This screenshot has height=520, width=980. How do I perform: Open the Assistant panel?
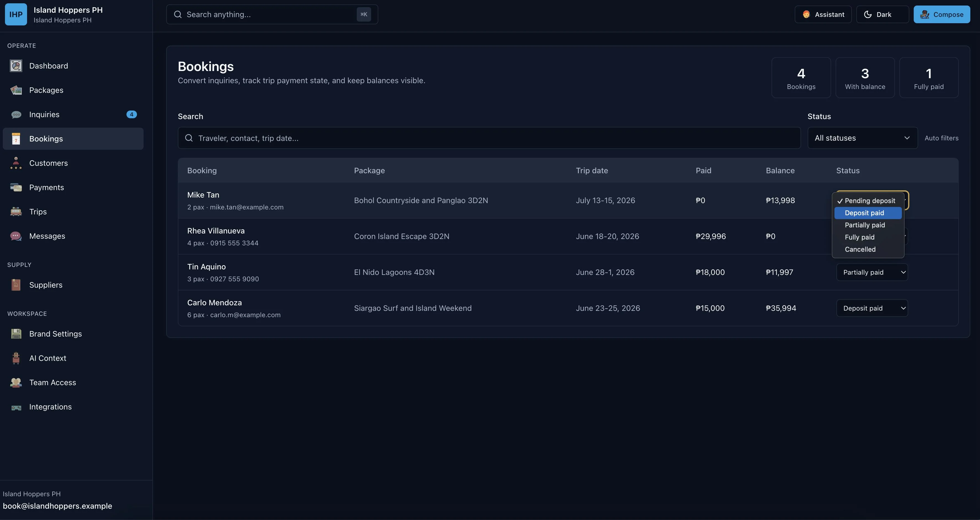823,14
